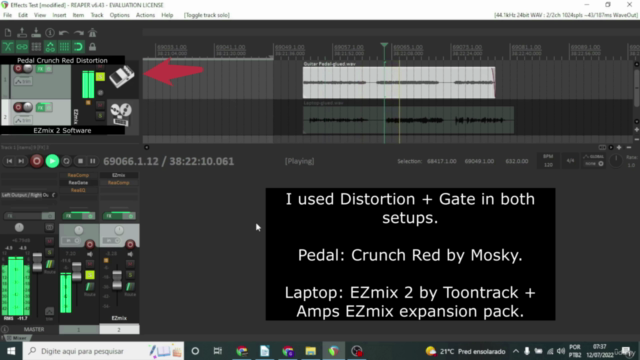
Task: Open the Options menu
Action: 120,15
